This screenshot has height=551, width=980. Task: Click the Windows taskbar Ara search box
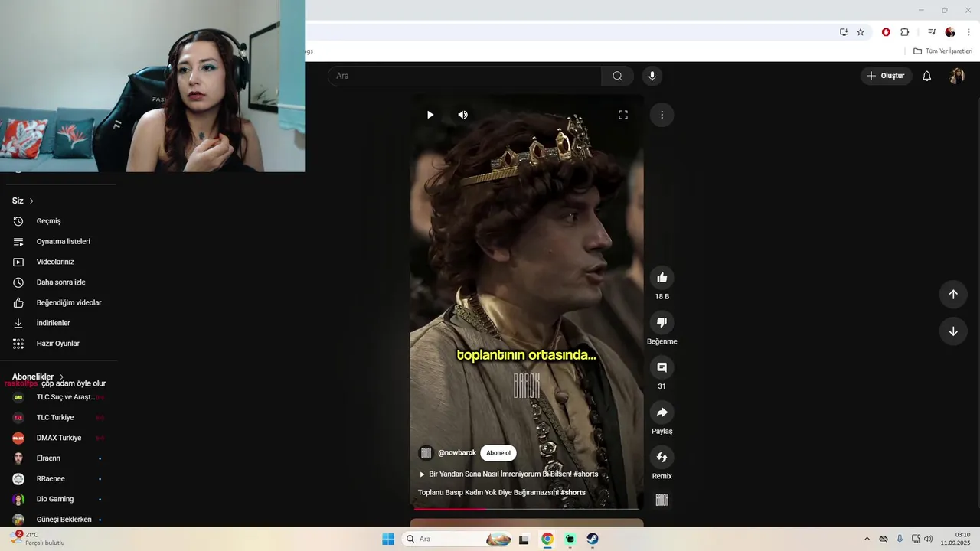pos(457,539)
